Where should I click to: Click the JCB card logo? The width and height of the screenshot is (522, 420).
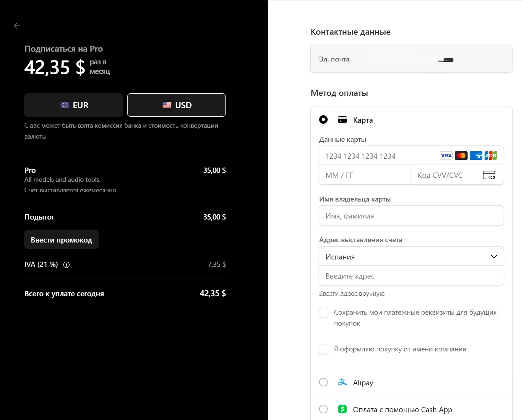(491, 156)
